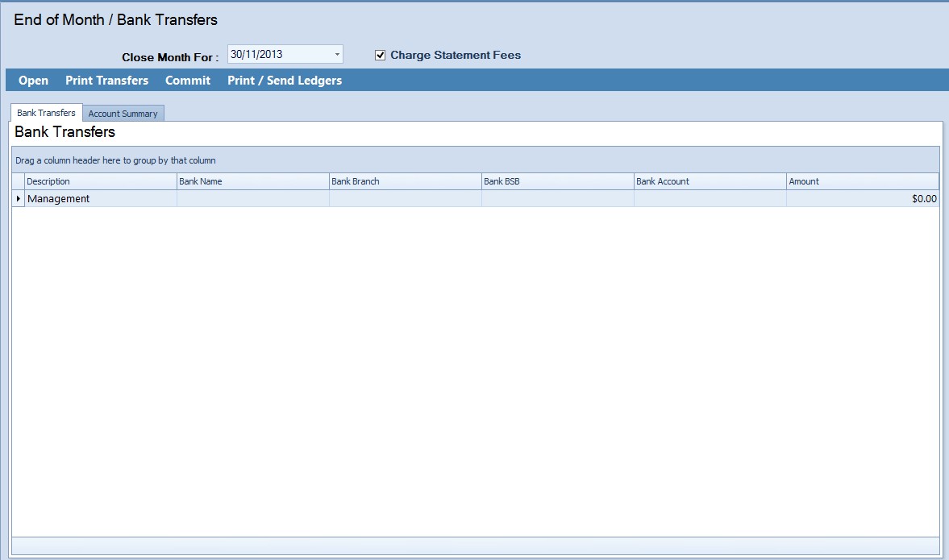
Task: Uncheck the Charge Statement Fees checkbox
Action: [x=381, y=56]
